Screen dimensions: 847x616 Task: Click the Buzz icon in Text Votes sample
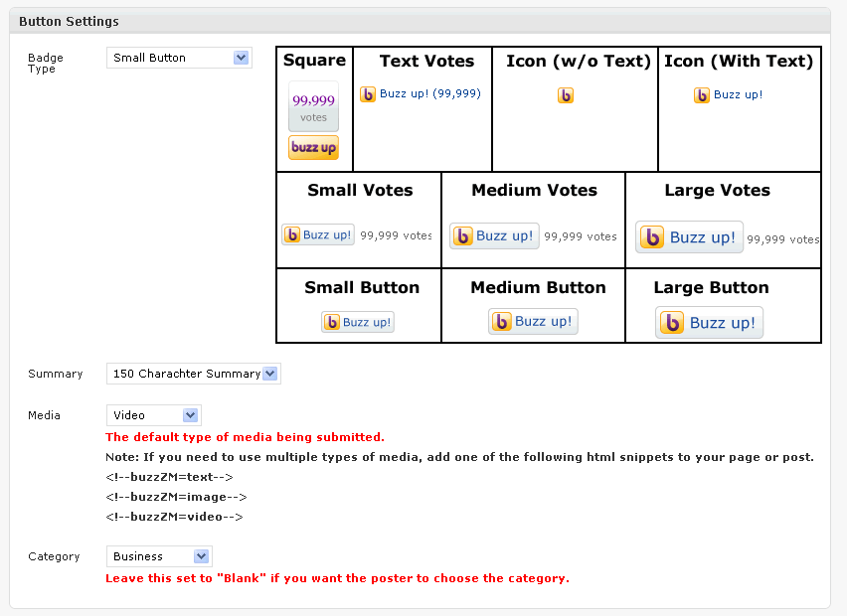[x=367, y=94]
